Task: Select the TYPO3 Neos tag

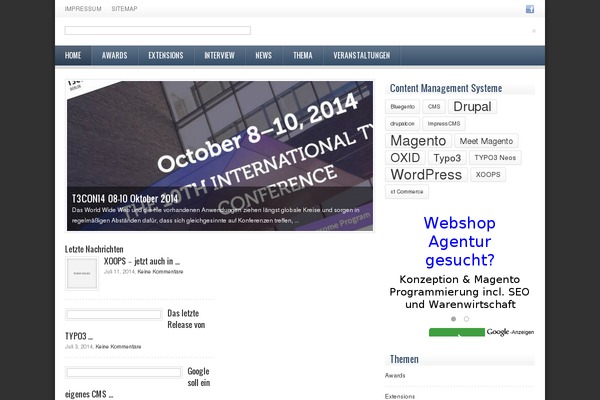Action: [x=495, y=158]
